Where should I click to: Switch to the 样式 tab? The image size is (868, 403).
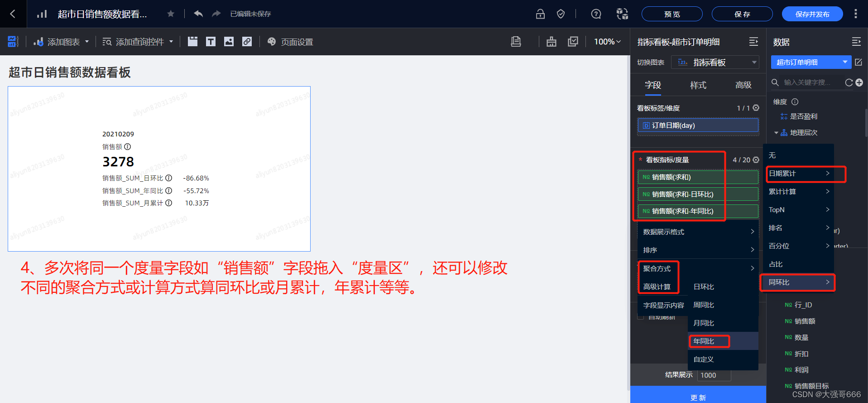click(698, 85)
